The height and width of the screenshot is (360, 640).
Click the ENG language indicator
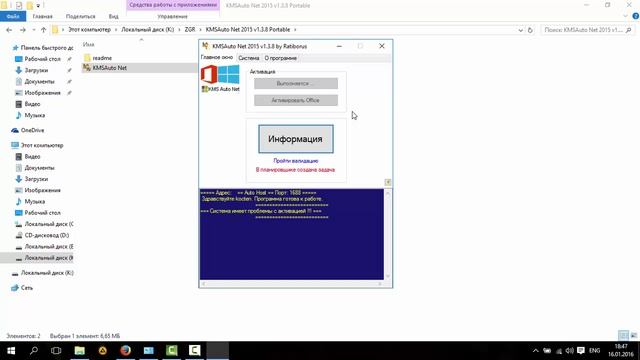tap(595, 351)
